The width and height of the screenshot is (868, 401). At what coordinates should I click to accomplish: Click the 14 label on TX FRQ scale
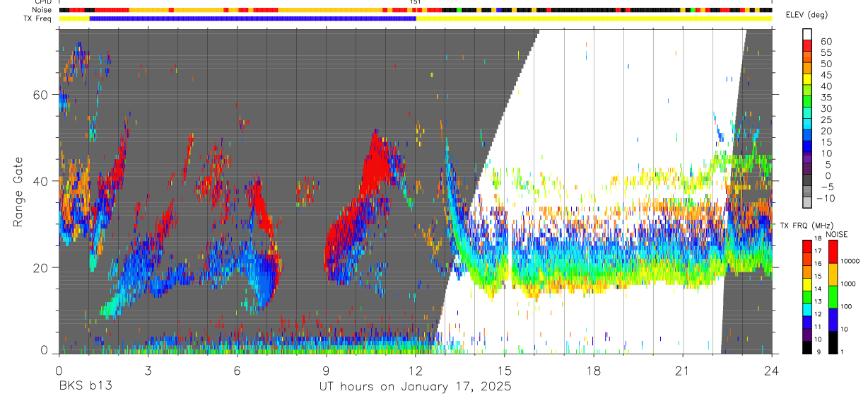click(x=818, y=290)
